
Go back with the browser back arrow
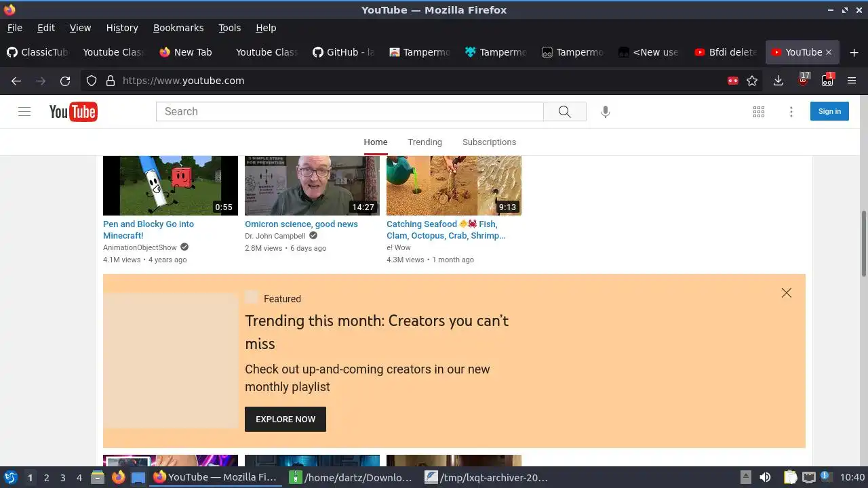point(16,81)
